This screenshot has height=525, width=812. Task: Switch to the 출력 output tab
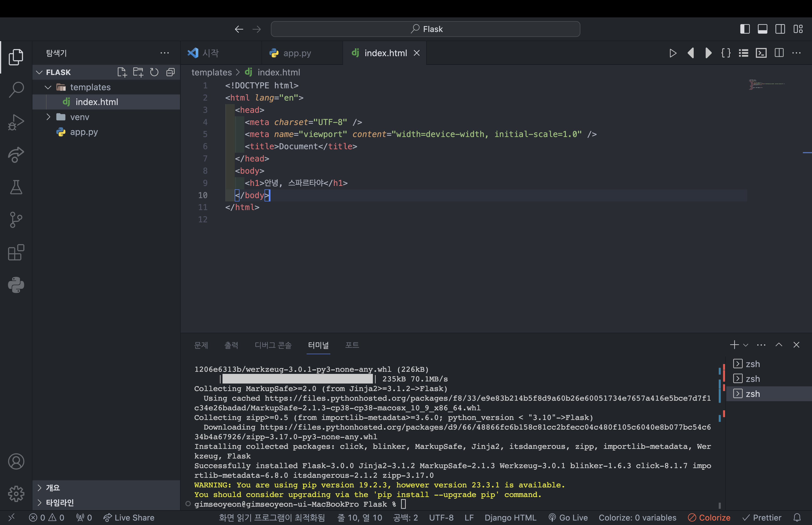pyautogui.click(x=231, y=345)
